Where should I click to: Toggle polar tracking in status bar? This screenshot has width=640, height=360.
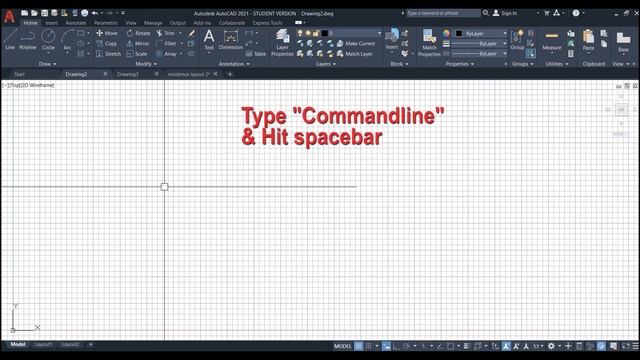[407, 346]
